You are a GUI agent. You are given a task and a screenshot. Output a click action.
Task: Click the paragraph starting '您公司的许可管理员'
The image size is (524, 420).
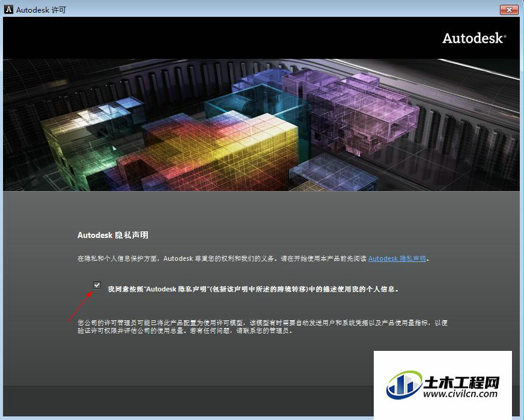coord(263,327)
